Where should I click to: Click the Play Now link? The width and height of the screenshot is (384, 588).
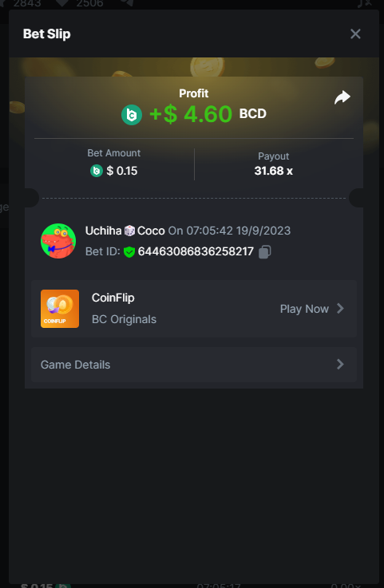(304, 309)
